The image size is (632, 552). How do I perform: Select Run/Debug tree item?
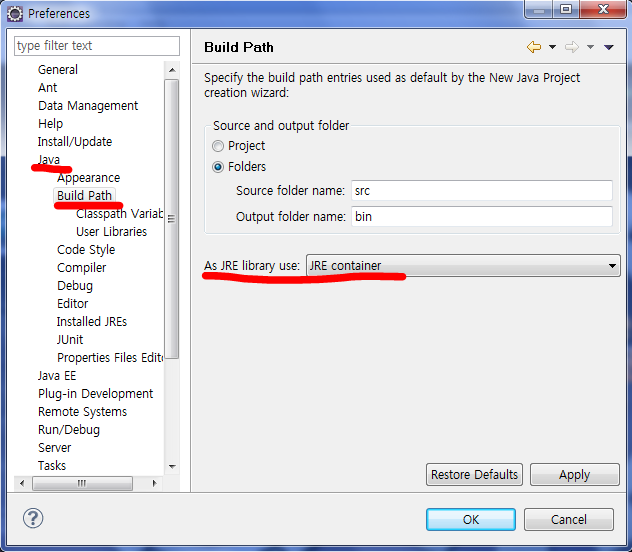coord(69,430)
